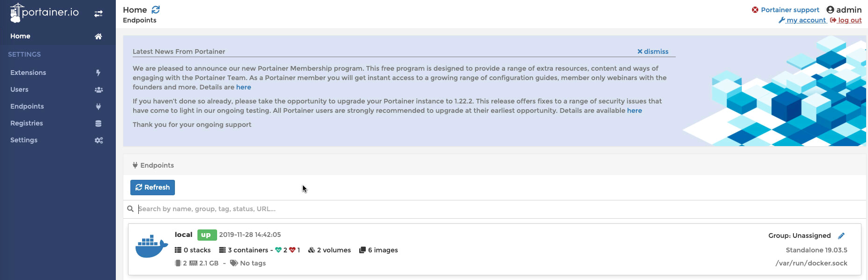Edit local endpoint with pencil icon
The image size is (868, 280).
pyautogui.click(x=841, y=236)
